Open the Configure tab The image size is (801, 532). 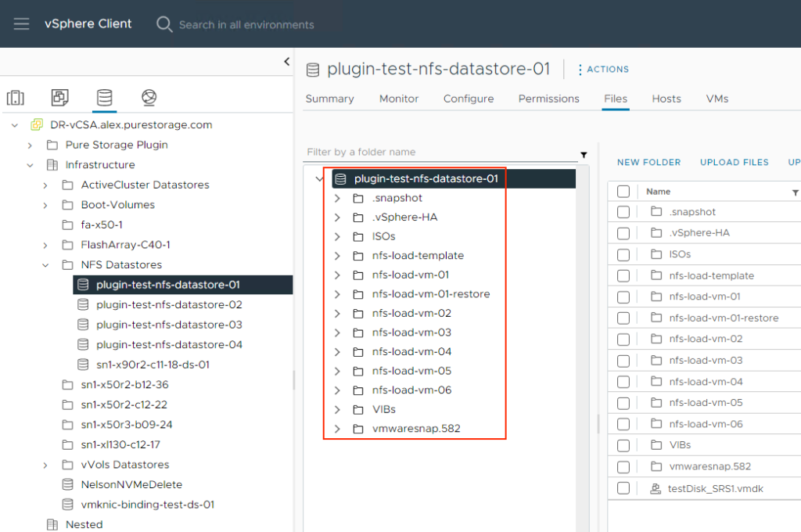click(469, 99)
